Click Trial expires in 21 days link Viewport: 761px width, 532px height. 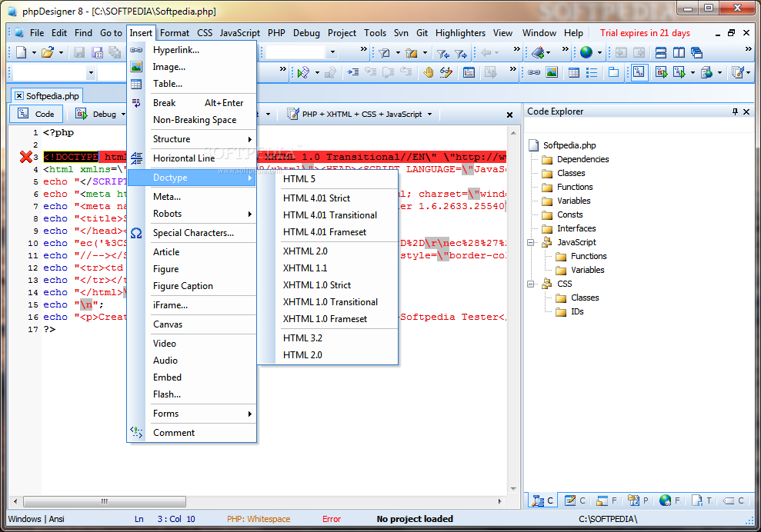(645, 33)
